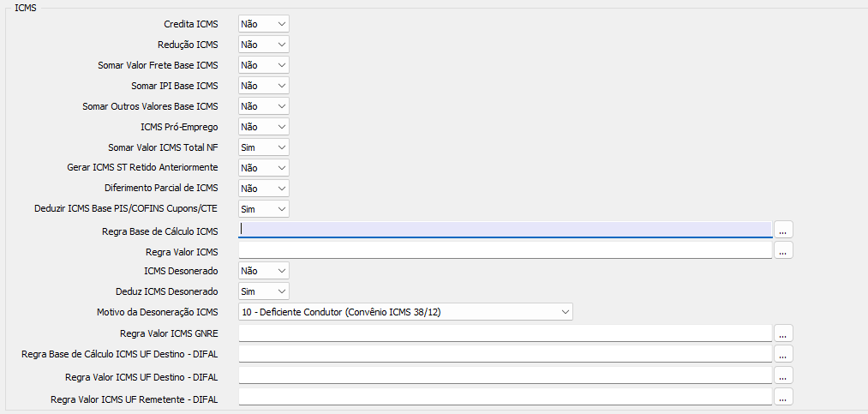Expand Deduzir ICMS Base PIS/COFINS Cupons/CTE dropdown
This screenshot has height=414, width=868.
pyautogui.click(x=264, y=209)
